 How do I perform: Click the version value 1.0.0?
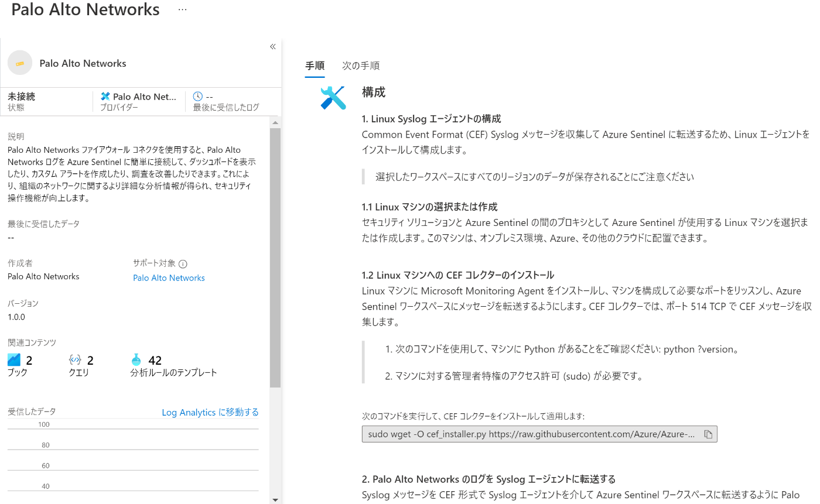[x=16, y=317]
